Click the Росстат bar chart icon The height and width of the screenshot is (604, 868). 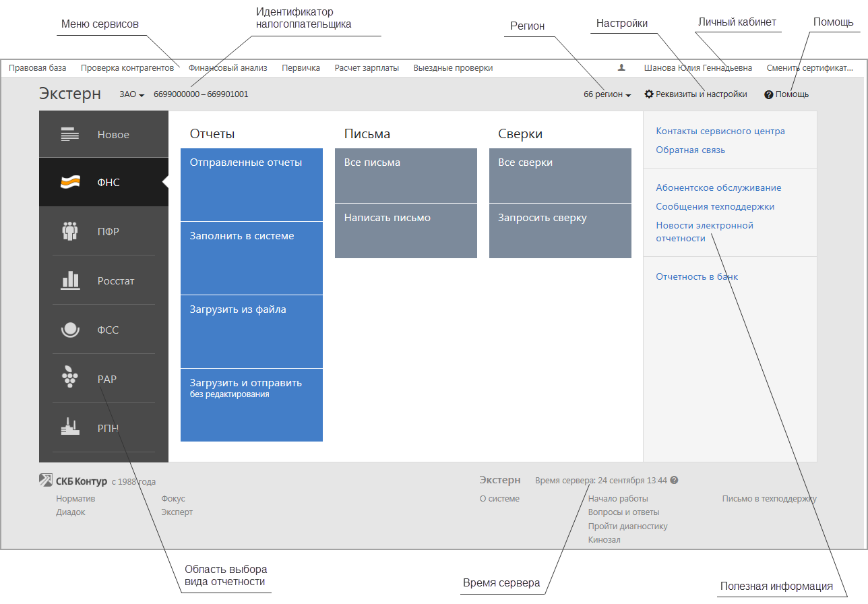coord(70,280)
